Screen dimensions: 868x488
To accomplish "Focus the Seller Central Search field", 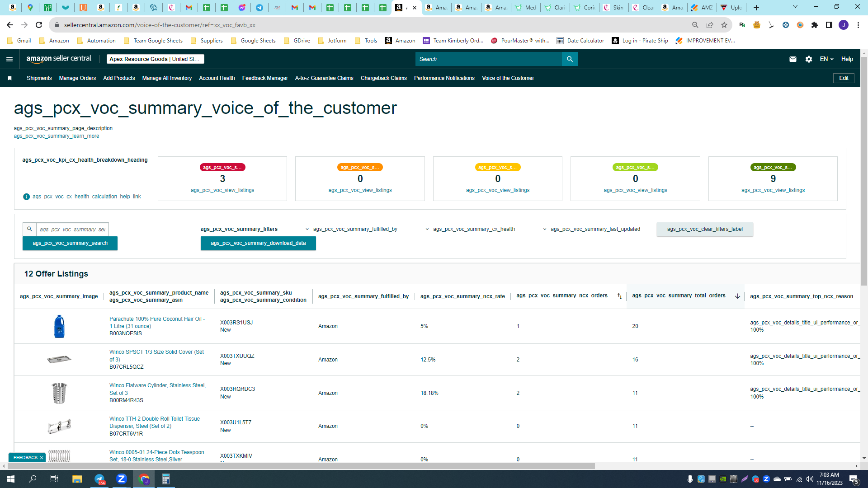I will click(488, 59).
